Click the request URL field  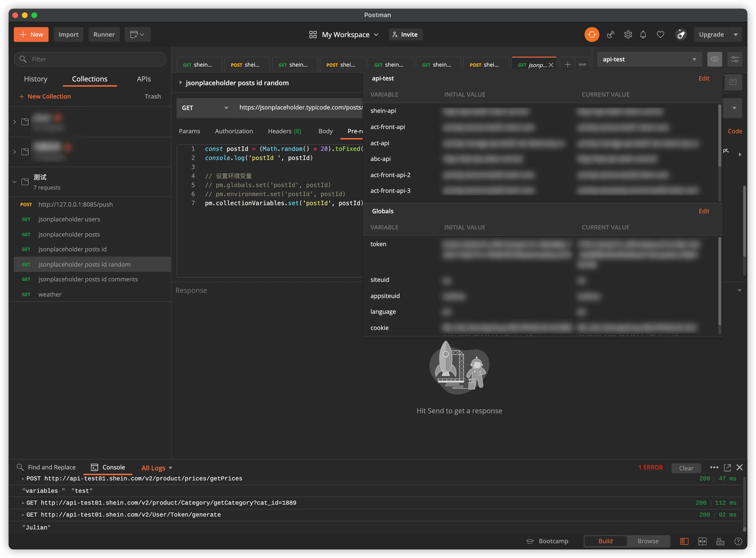[299, 108]
